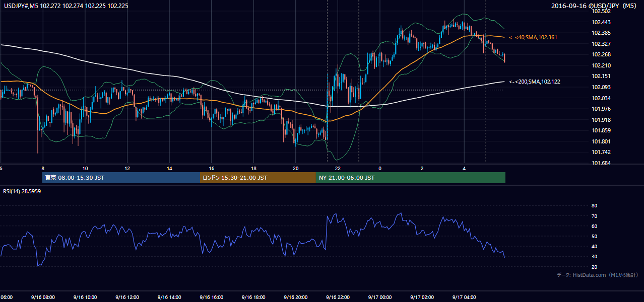The width and height of the screenshot is (644, 302).
Task: Click price axis label 101.742
Action: coord(601,152)
